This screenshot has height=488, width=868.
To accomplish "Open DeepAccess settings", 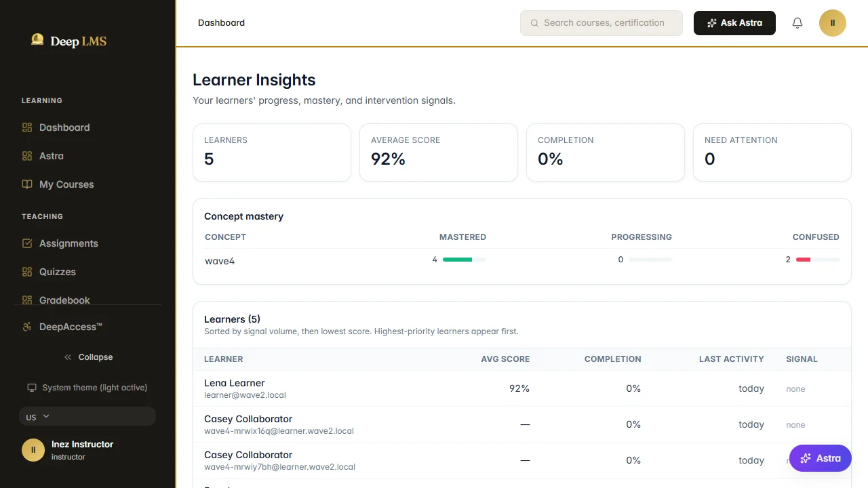I will [x=87, y=327].
